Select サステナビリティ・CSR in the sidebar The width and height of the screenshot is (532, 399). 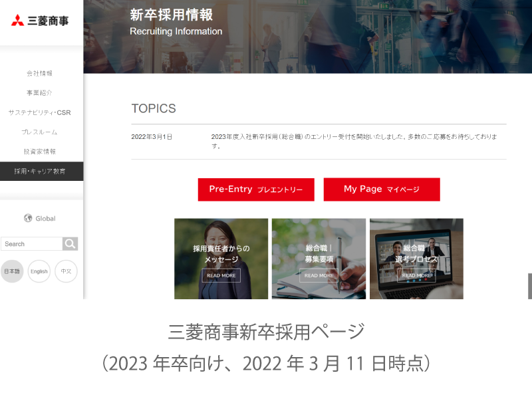(x=40, y=112)
